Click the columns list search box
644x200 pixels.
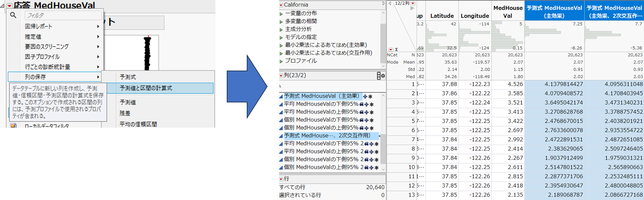[332, 86]
